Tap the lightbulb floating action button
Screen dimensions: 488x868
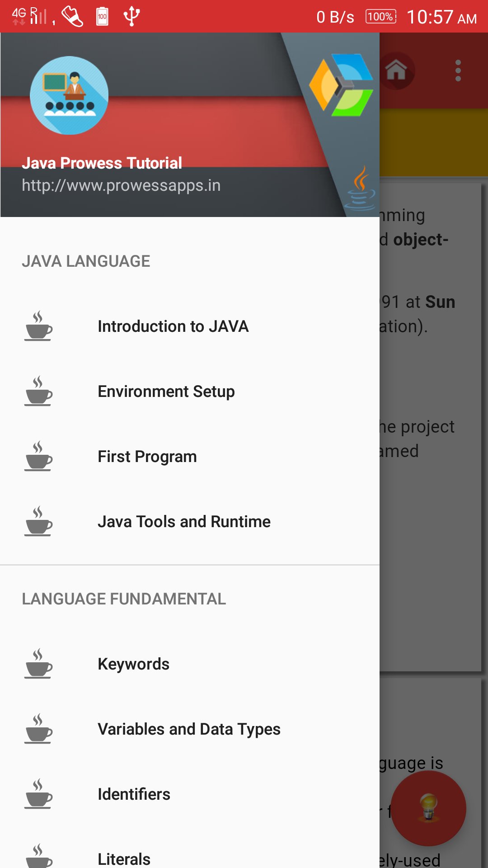click(x=428, y=808)
